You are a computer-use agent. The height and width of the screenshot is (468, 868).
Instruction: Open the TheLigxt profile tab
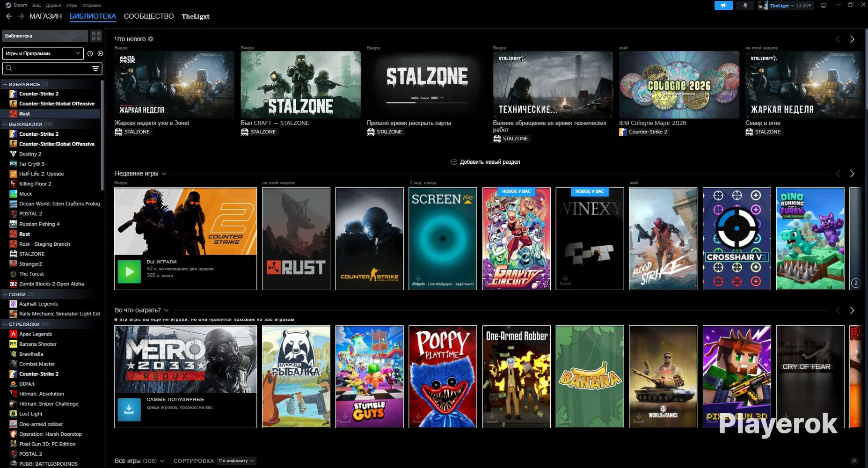pyautogui.click(x=196, y=16)
